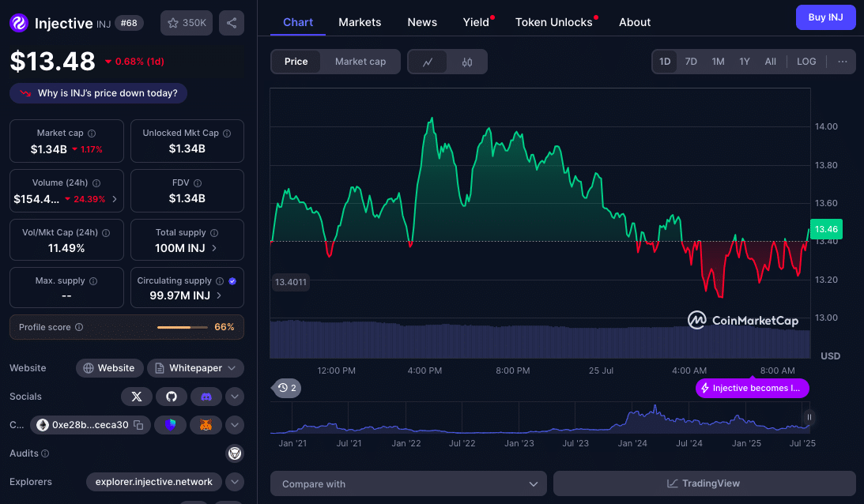Viewport: 864px width, 504px height.
Task: Show Market cap info tooltip icon
Action: 92,134
